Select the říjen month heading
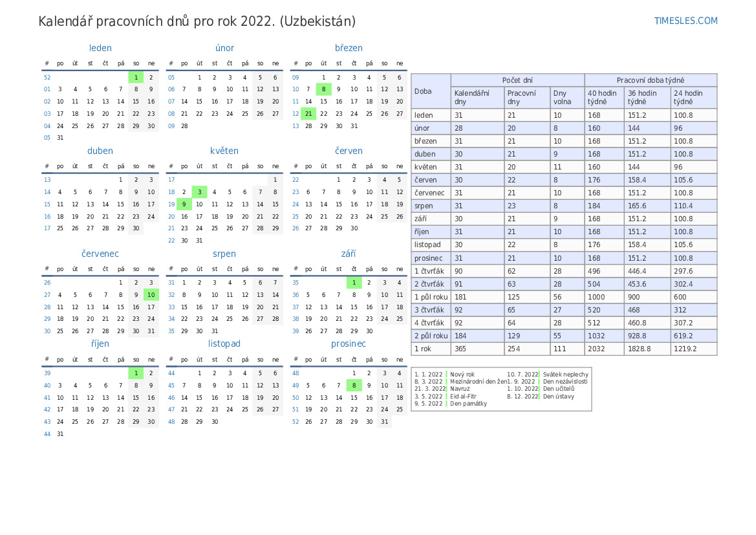The height and width of the screenshot is (535, 756). pyautogui.click(x=100, y=344)
